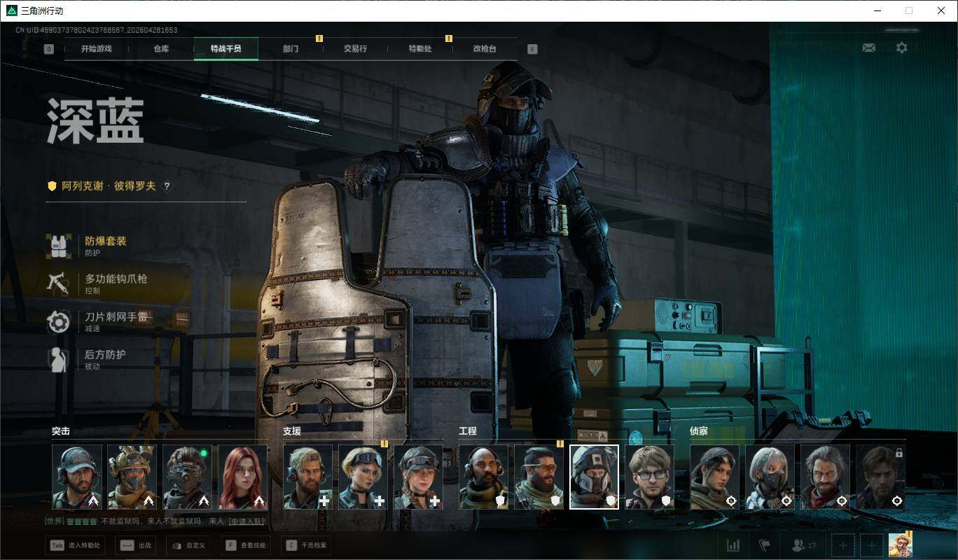Select the bearded assault operator wearing a cap

tap(77, 477)
